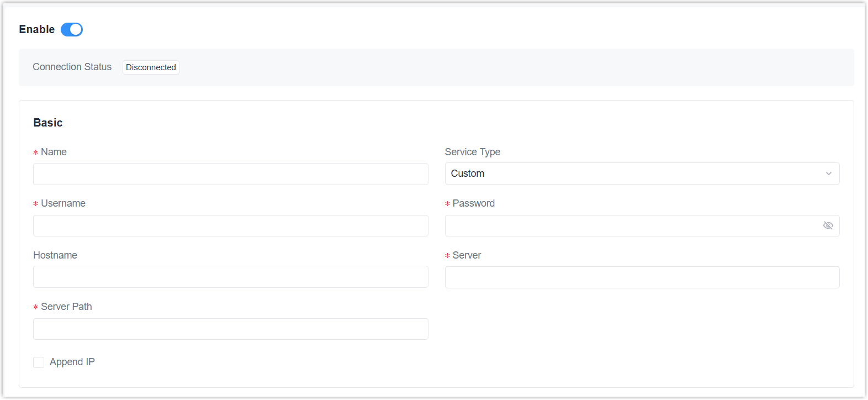Viewport: 868px width, 400px height.
Task: Click the Append IP label text
Action: 72,362
